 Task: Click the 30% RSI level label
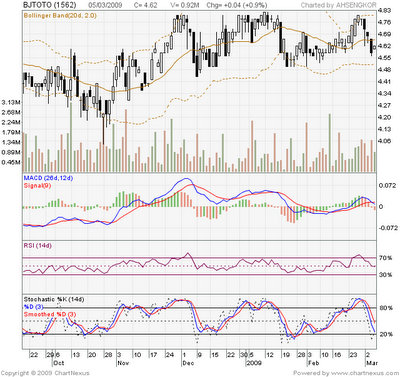[385, 275]
